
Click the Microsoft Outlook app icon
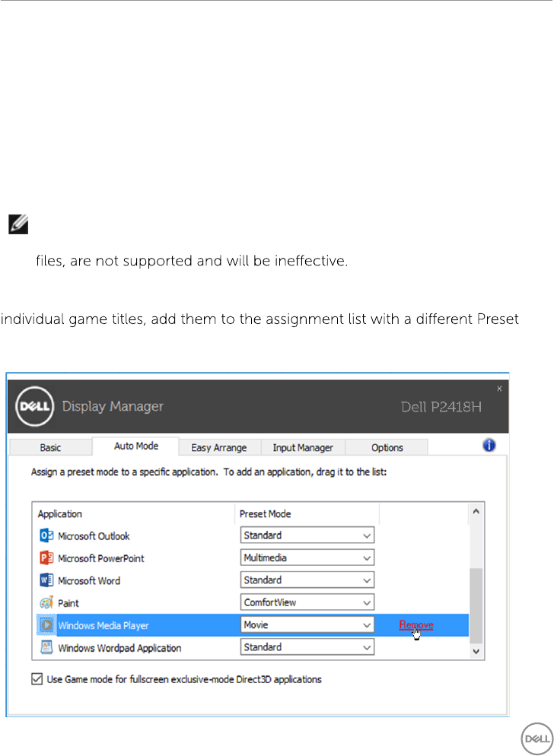point(46,535)
